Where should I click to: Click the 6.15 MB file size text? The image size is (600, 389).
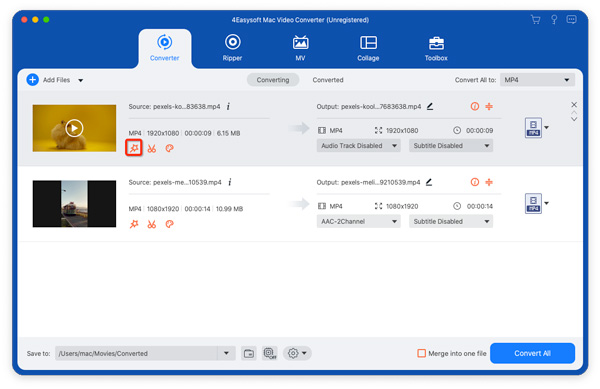tap(228, 133)
